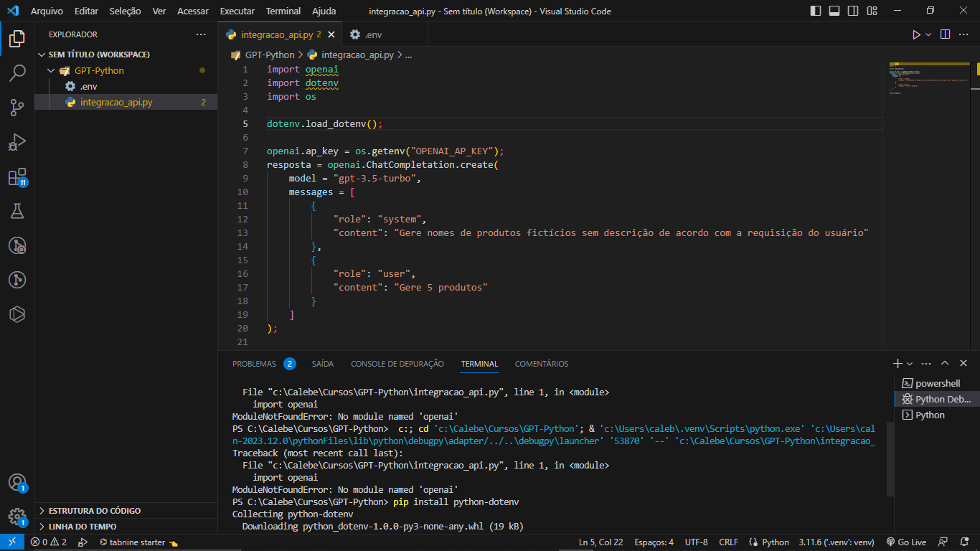Create a new terminal with plus button
Viewport: 980px width, 551px height.
coord(897,364)
